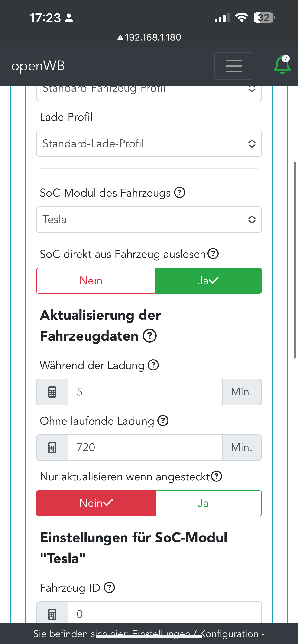Click calculator icon of Während der Ladung field
Image resolution: width=298 pixels, height=644 pixels.
(x=52, y=392)
